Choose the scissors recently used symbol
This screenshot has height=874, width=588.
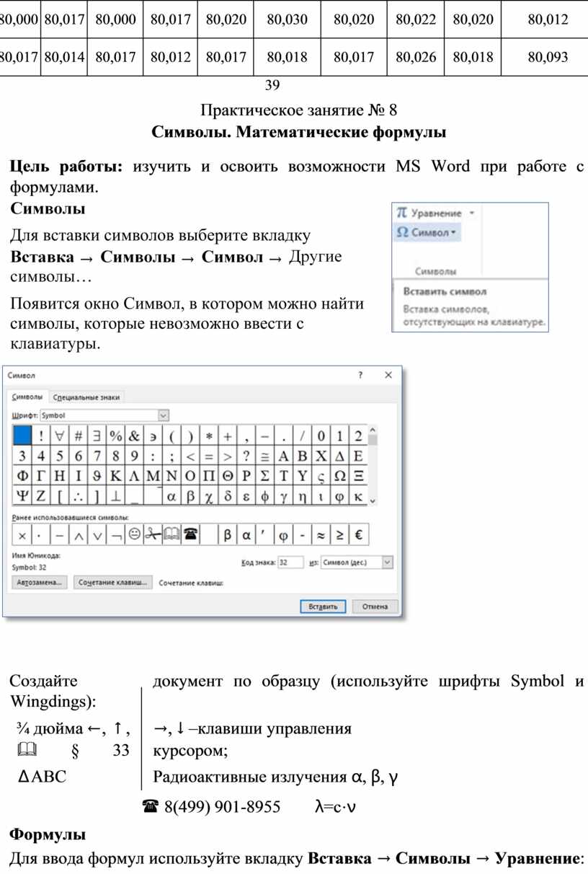[153, 534]
